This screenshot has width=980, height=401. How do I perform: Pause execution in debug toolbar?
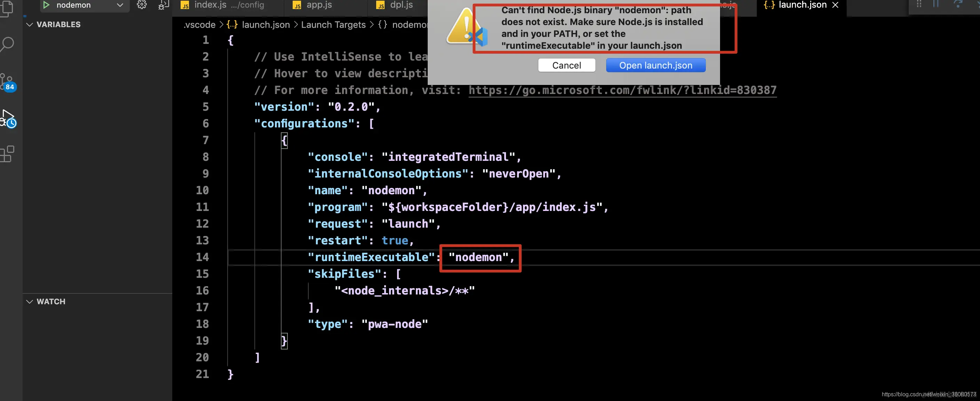tap(935, 4)
